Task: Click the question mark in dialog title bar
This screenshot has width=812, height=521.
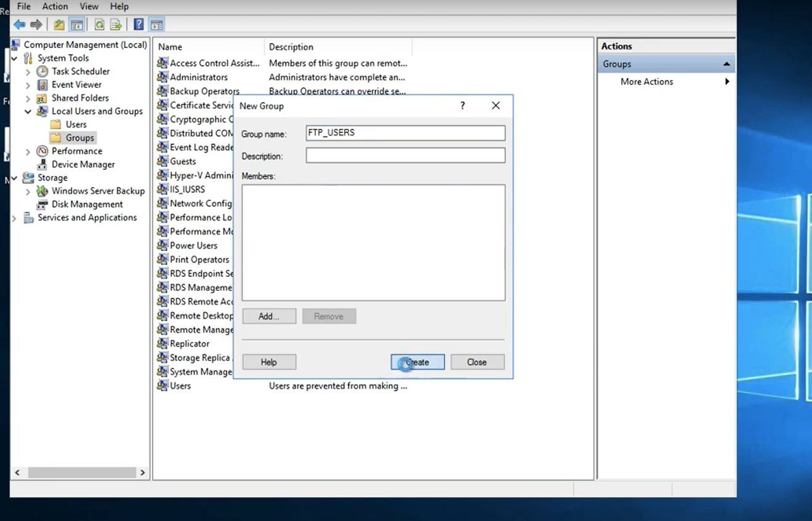Action: coord(462,106)
